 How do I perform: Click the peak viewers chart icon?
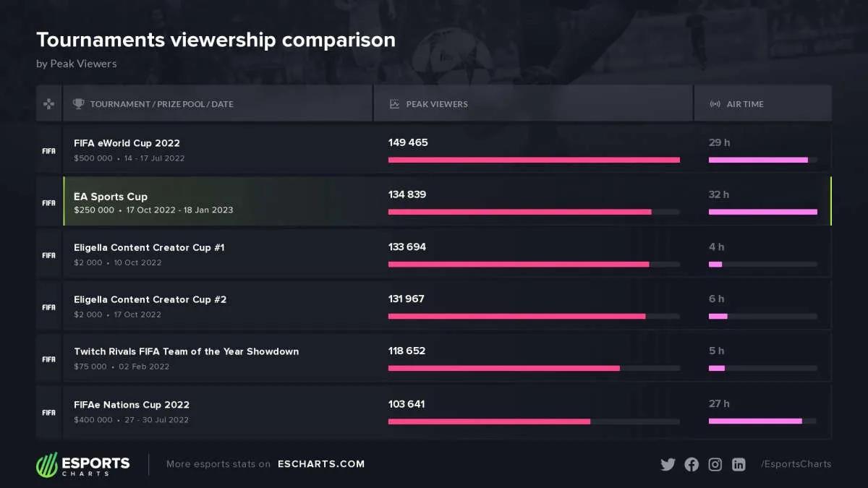point(394,104)
